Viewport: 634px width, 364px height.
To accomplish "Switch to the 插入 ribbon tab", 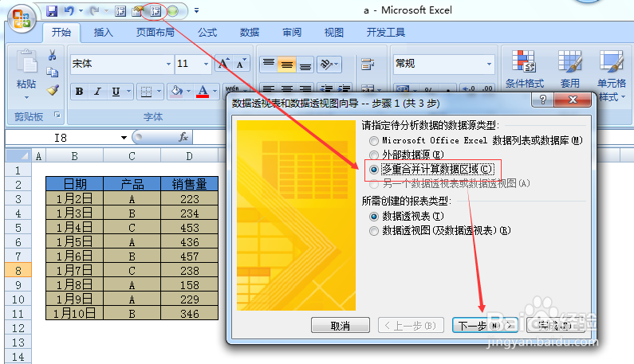I will point(104,33).
